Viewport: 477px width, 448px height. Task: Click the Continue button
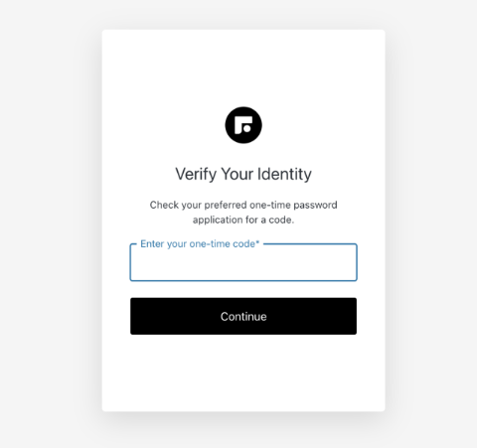(x=243, y=316)
